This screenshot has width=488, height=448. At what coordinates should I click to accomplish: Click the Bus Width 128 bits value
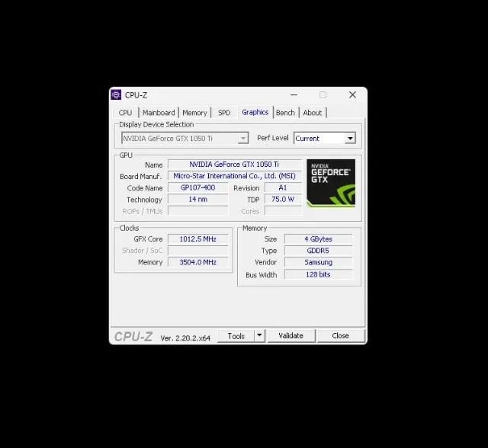[x=319, y=274]
